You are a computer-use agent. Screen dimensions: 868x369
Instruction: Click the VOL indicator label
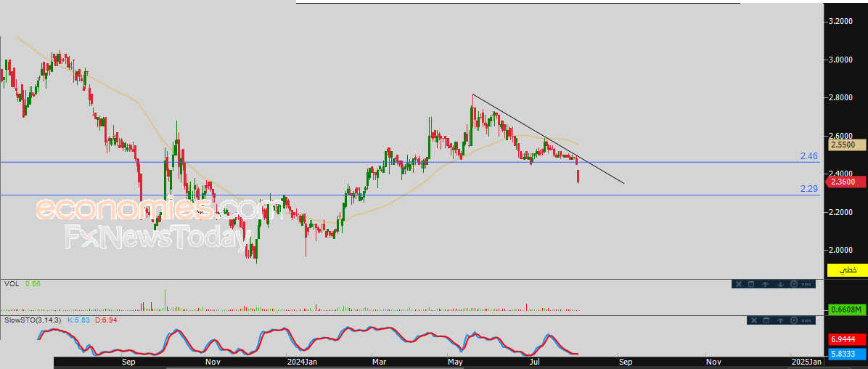[11, 284]
